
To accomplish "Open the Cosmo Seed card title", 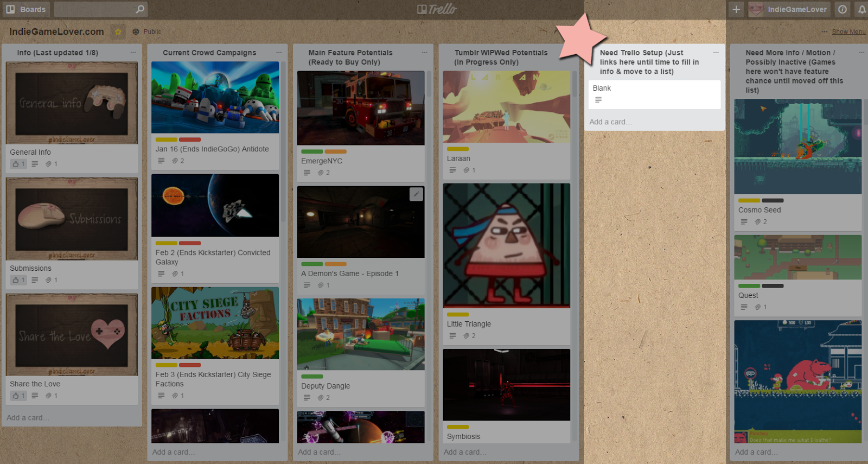I will 759,210.
